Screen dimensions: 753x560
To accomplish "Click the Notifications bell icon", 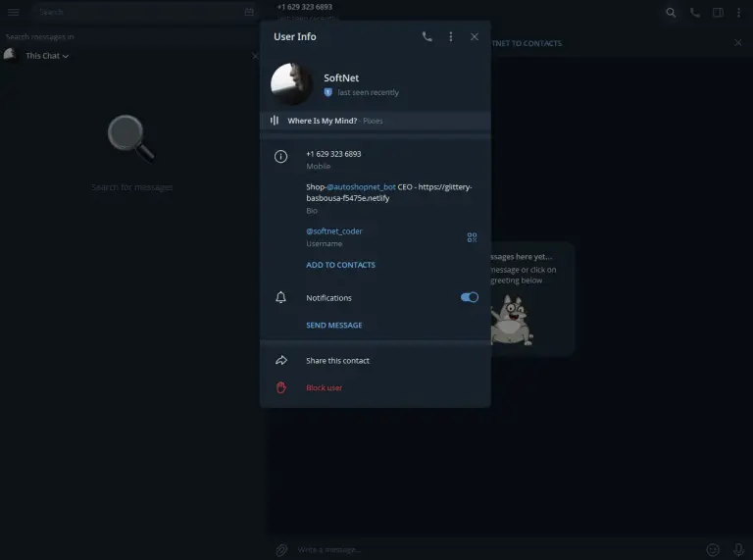I will [x=281, y=297].
